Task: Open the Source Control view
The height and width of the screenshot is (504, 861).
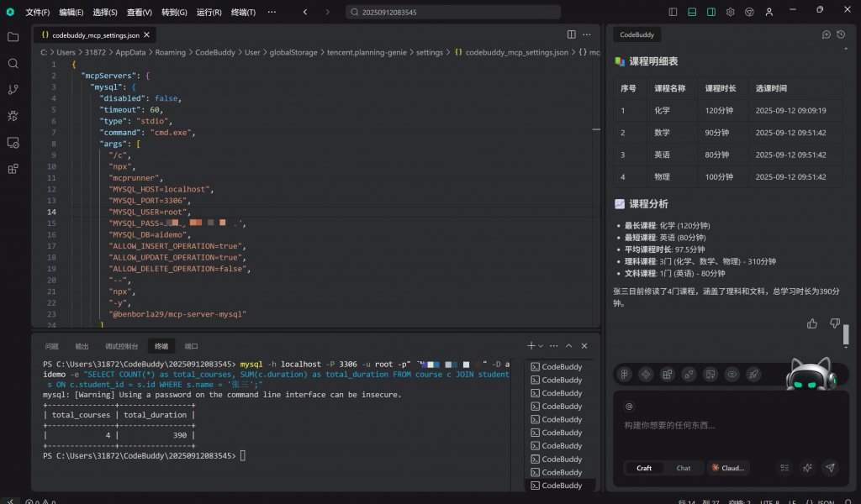Action: pos(13,90)
